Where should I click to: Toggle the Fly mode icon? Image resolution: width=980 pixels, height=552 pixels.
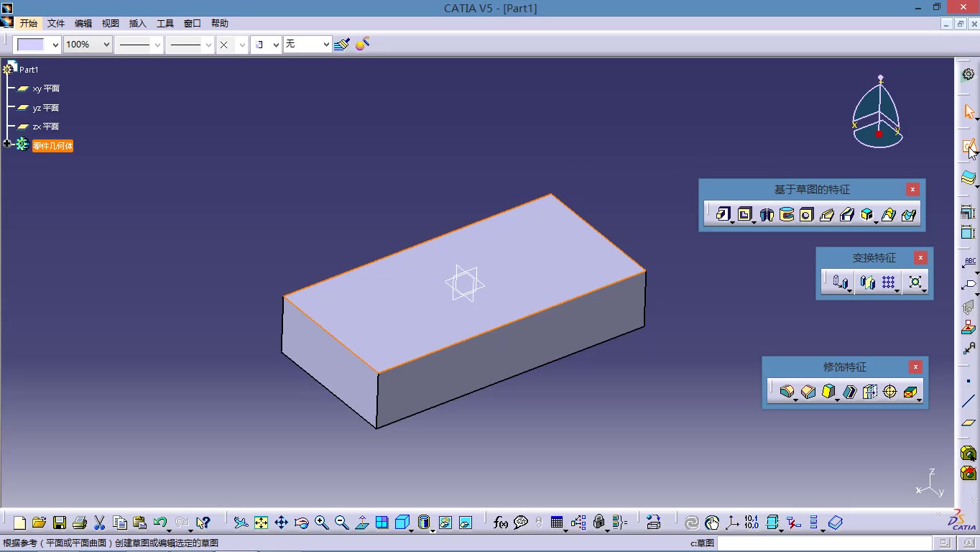[241, 523]
